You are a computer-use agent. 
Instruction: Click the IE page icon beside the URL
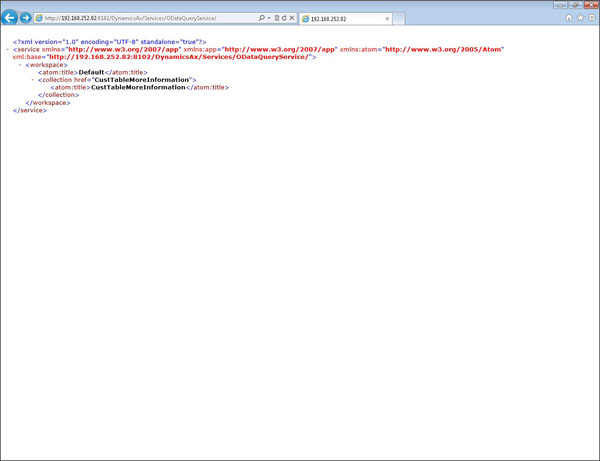pyautogui.click(x=39, y=18)
